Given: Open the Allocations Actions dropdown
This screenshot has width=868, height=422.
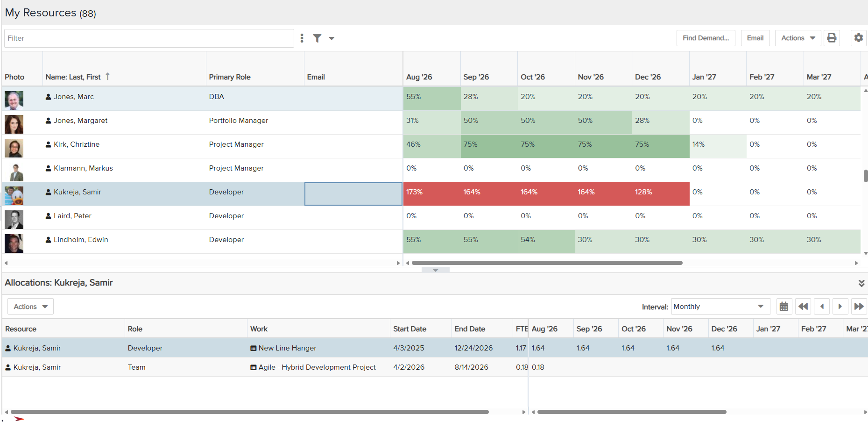Looking at the screenshot, I should point(30,307).
